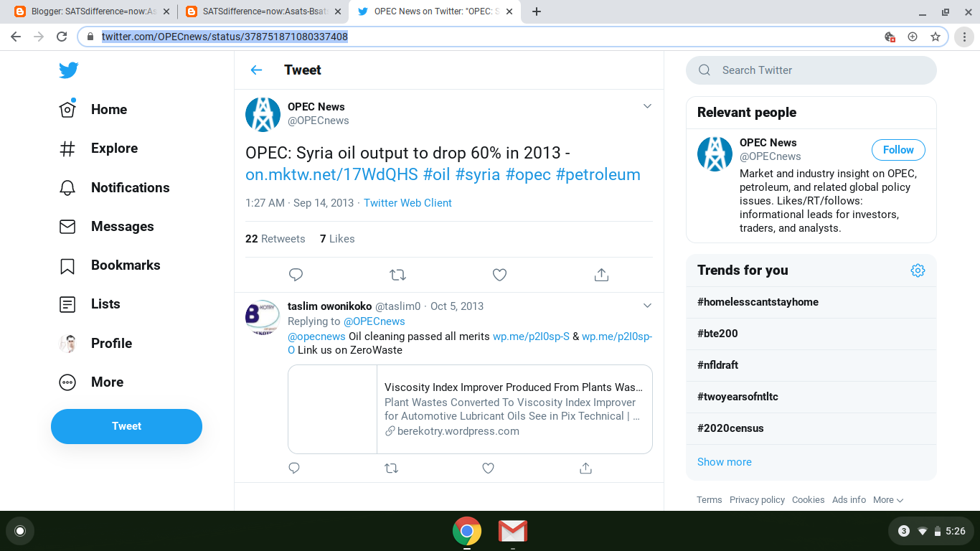980x551 pixels.
Task: Open on.mktw.net/17WdQHS link
Action: tap(331, 174)
